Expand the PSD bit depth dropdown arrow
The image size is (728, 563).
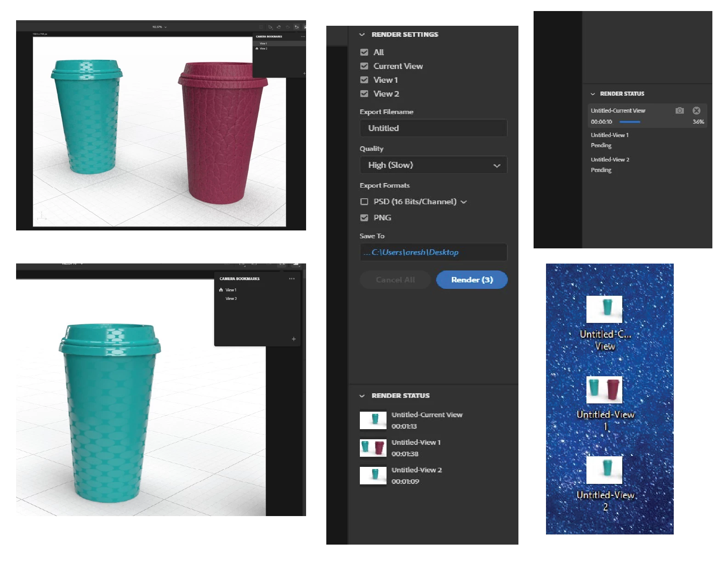[464, 202]
